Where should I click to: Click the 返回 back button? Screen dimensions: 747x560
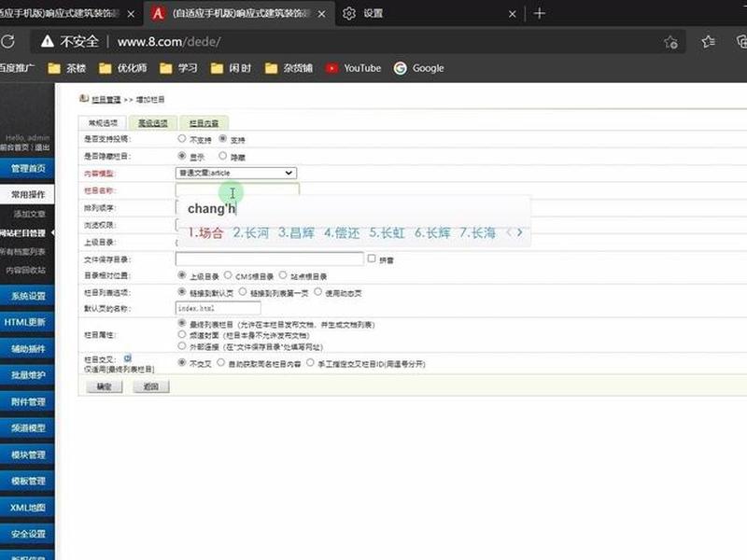(151, 386)
